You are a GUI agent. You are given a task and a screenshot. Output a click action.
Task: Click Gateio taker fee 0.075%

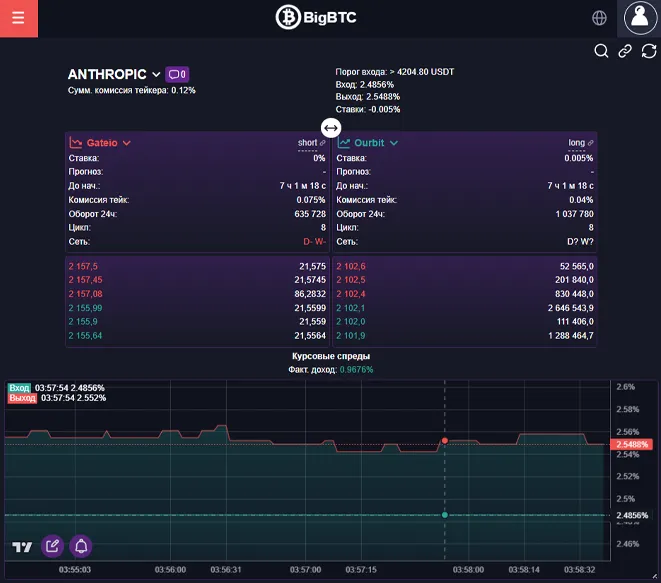coord(311,200)
